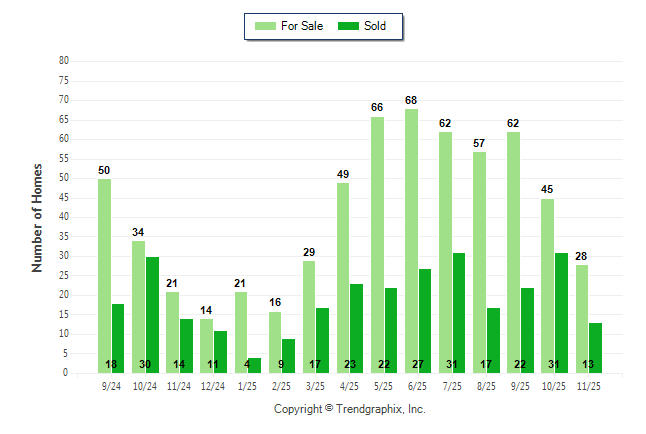Select the 9/24 For Sale bar labeled 50
The width and height of the screenshot is (646, 434).
tap(105, 275)
